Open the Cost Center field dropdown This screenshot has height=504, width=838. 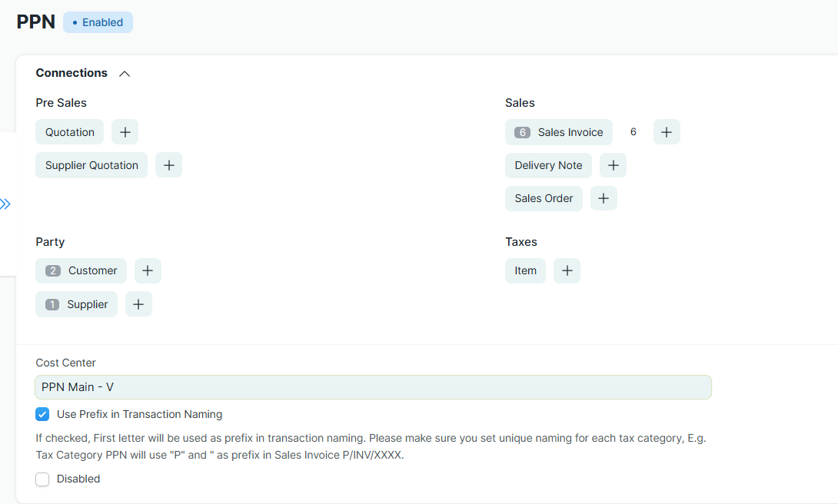(x=373, y=387)
